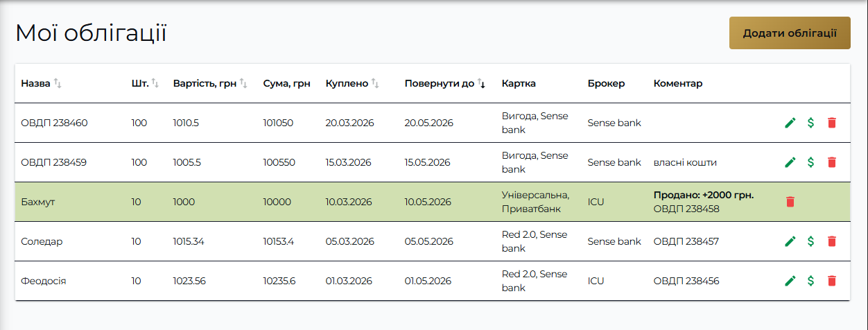Select the Бахмут bond name cell
This screenshot has height=330, width=868.
pyautogui.click(x=38, y=202)
